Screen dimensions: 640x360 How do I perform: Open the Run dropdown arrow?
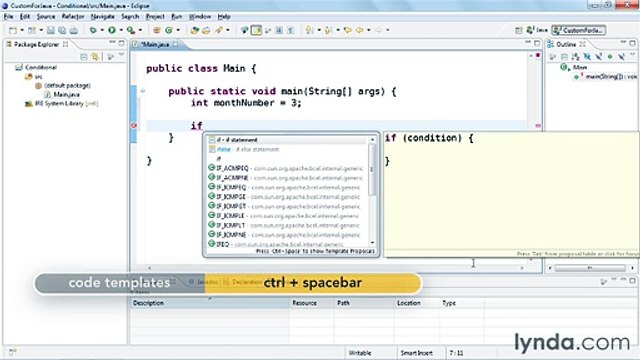121,30
